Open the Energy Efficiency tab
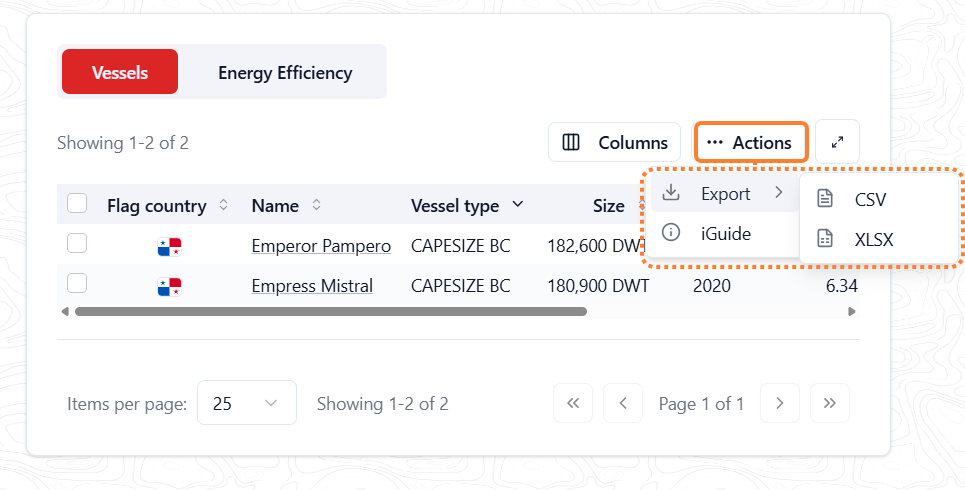Viewport: 965px width, 490px height. click(285, 72)
